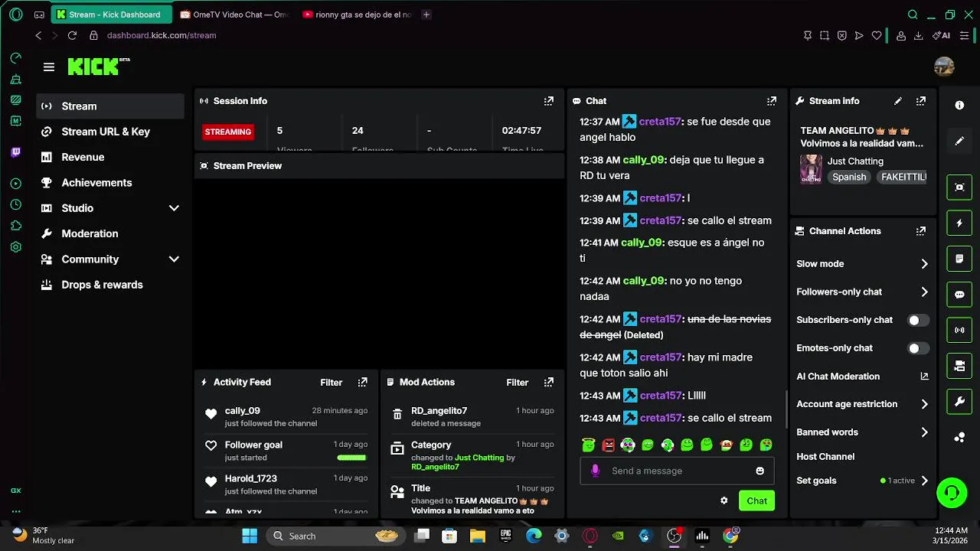The width and height of the screenshot is (980, 551).
Task: Click the wrench icon in right rail
Action: [x=959, y=401]
